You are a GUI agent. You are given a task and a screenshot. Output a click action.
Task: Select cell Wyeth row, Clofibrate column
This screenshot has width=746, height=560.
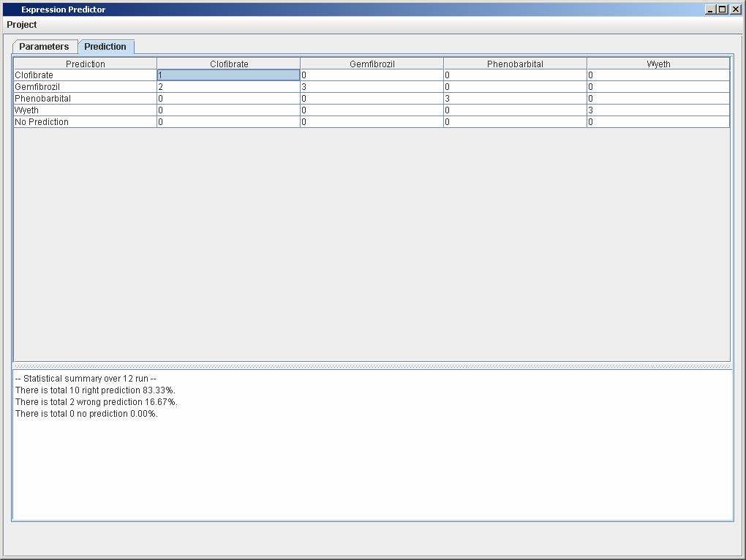click(x=229, y=110)
